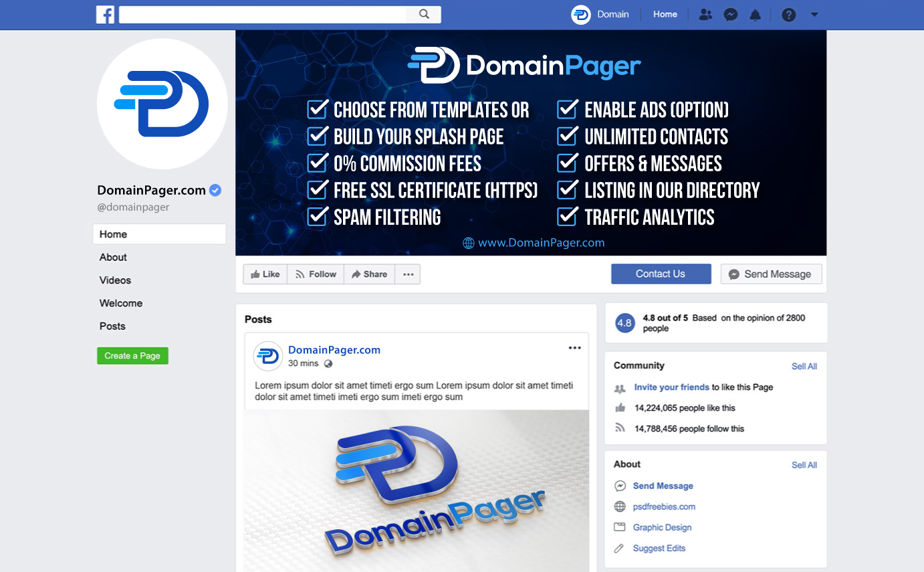Click the Facebook logo in top bar
The width and height of the screenshot is (924, 572).
click(105, 15)
